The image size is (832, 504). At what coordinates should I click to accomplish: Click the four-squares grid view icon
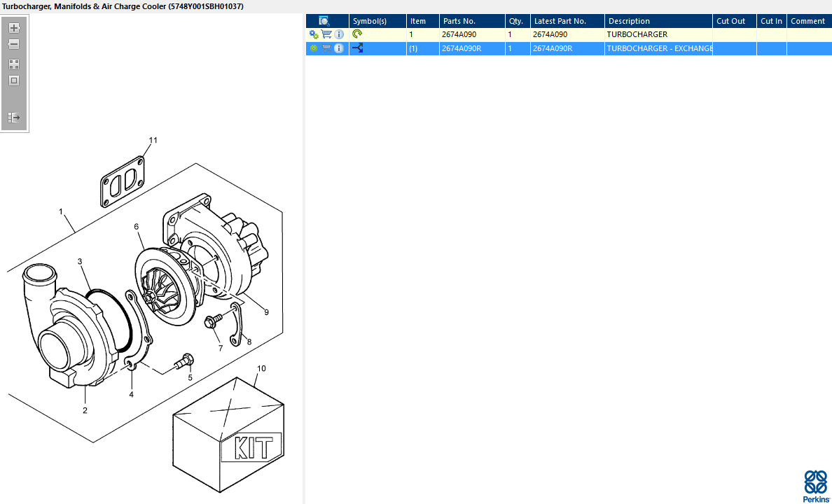14,64
